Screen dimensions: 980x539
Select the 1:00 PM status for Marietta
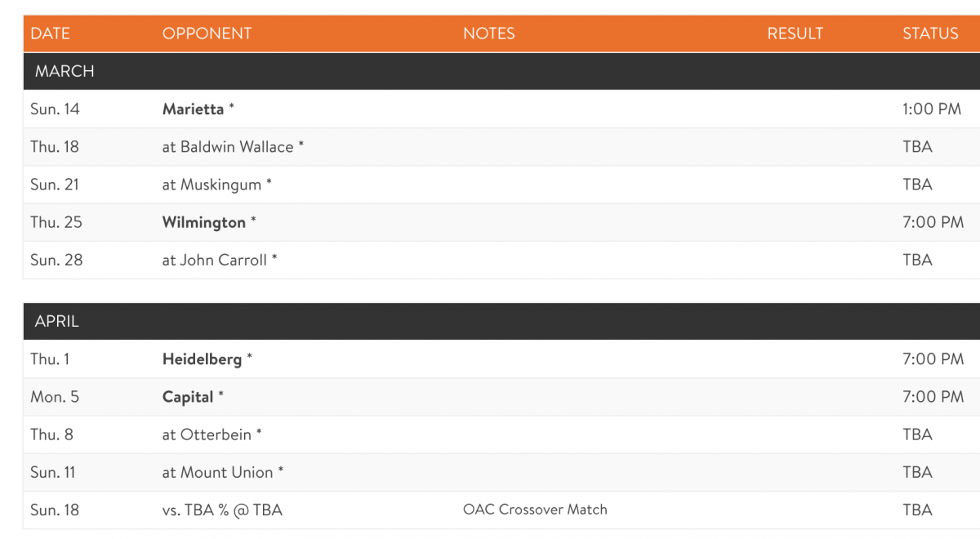(932, 109)
